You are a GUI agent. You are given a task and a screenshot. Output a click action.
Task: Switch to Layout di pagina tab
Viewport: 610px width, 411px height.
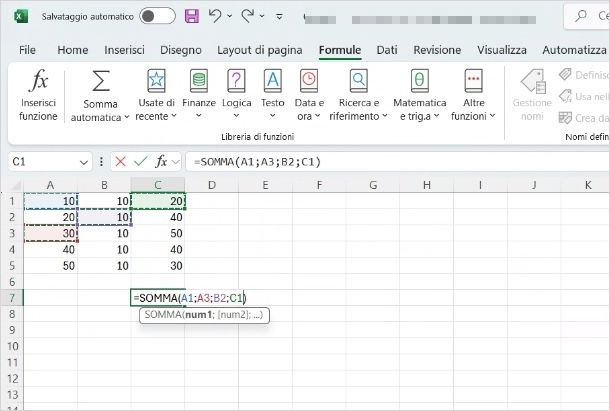tap(260, 50)
